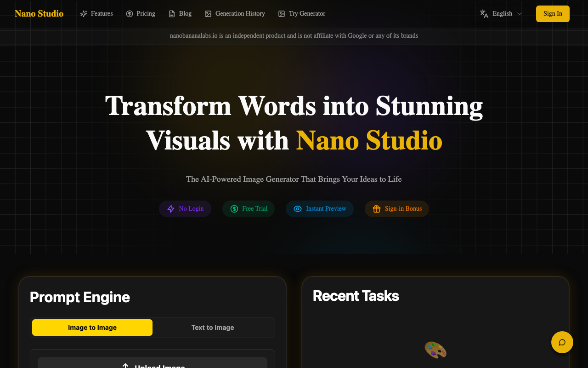Expand the English language dropdown
Viewport: 588px width, 368px height.
(501, 14)
